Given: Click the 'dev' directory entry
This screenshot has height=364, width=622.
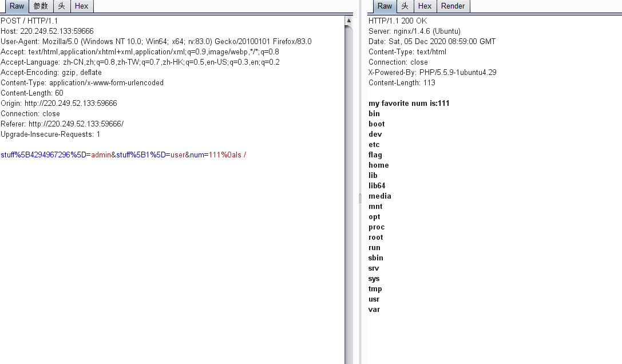Looking at the screenshot, I should [x=375, y=134].
